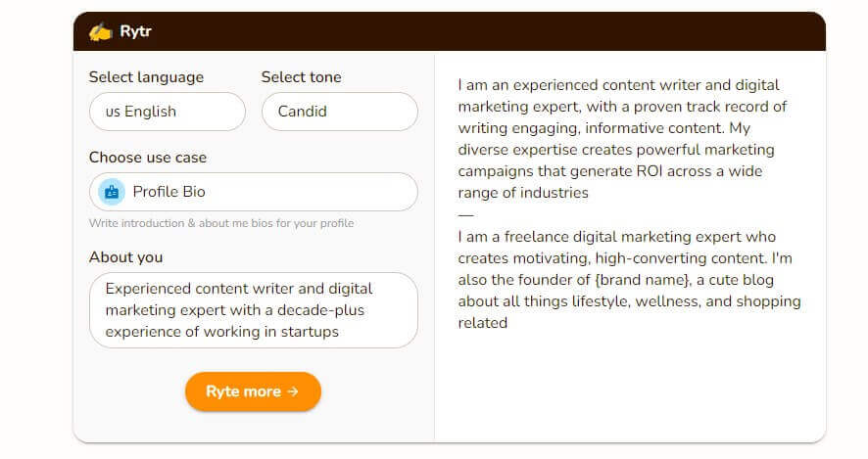Click the separator dash between generated bios
The image size is (868, 459).
[466, 214]
